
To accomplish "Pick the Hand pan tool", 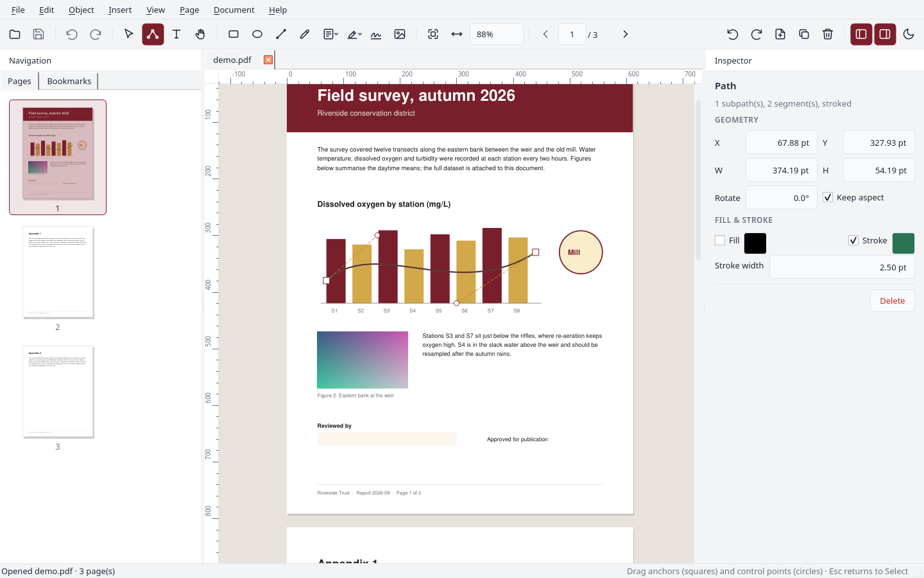I will pos(200,34).
